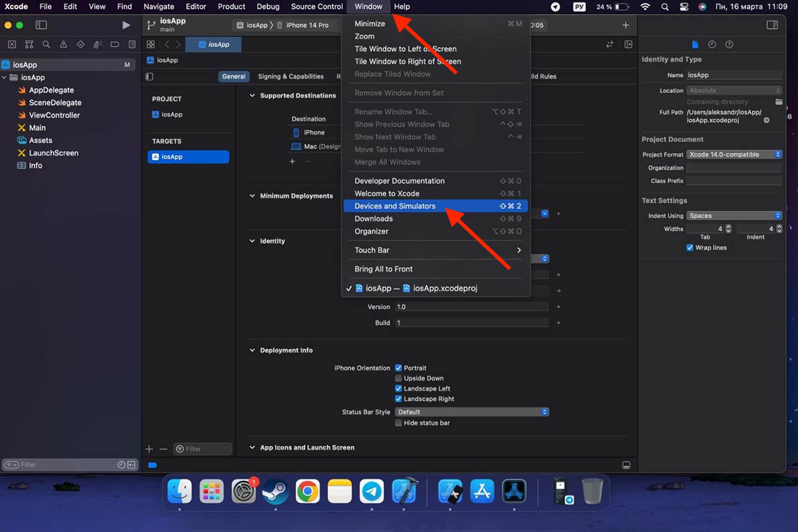Open the File inspector tab icon
This screenshot has height=532, width=798.
point(695,45)
